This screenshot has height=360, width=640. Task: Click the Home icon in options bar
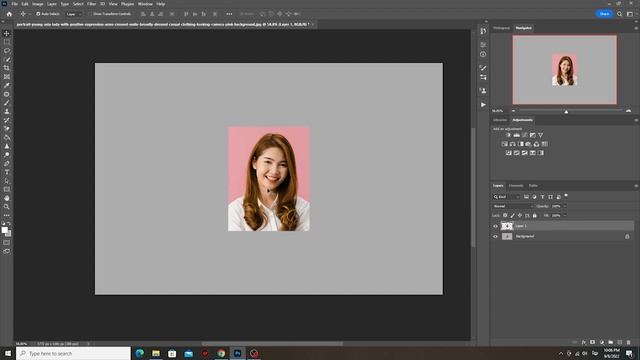point(9,14)
